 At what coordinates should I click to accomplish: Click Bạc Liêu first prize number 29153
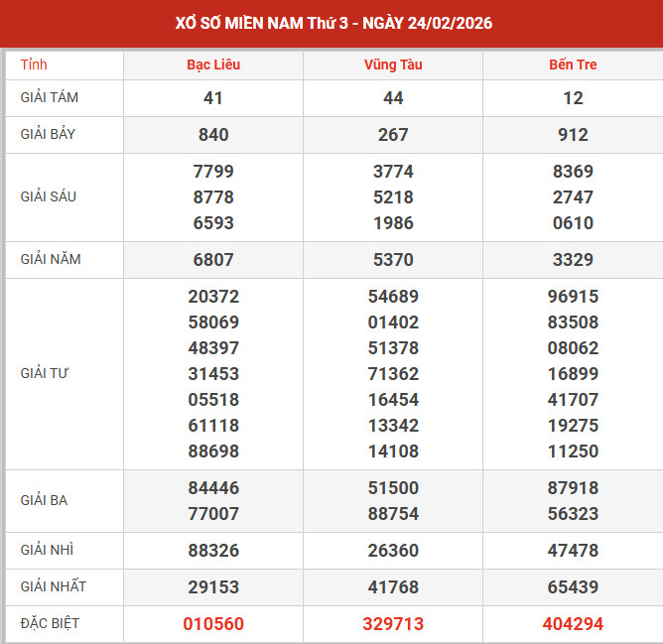pos(213,587)
